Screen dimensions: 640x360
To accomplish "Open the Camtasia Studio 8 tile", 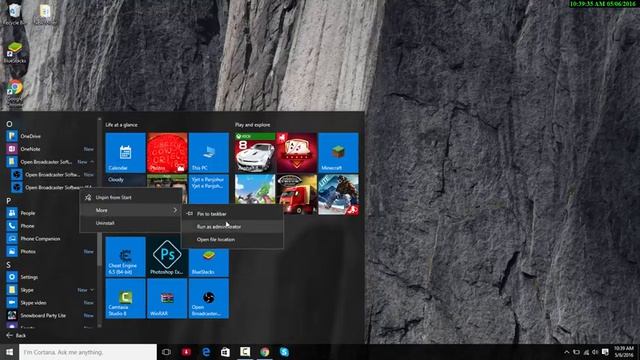I will click(x=125, y=298).
